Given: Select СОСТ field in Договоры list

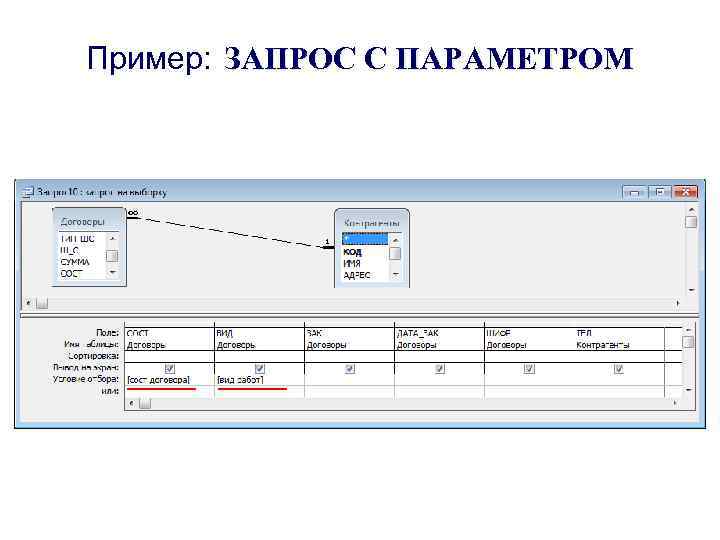Looking at the screenshot, I should click(x=71, y=273).
